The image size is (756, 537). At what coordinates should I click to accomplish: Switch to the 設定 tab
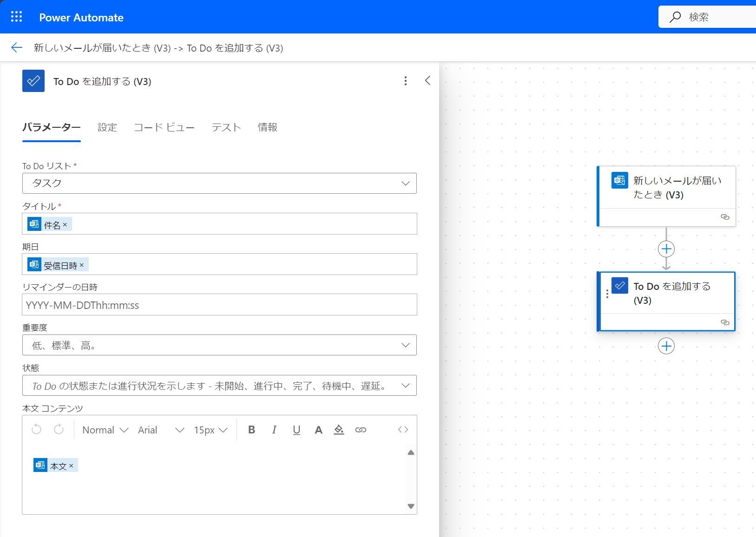(107, 127)
